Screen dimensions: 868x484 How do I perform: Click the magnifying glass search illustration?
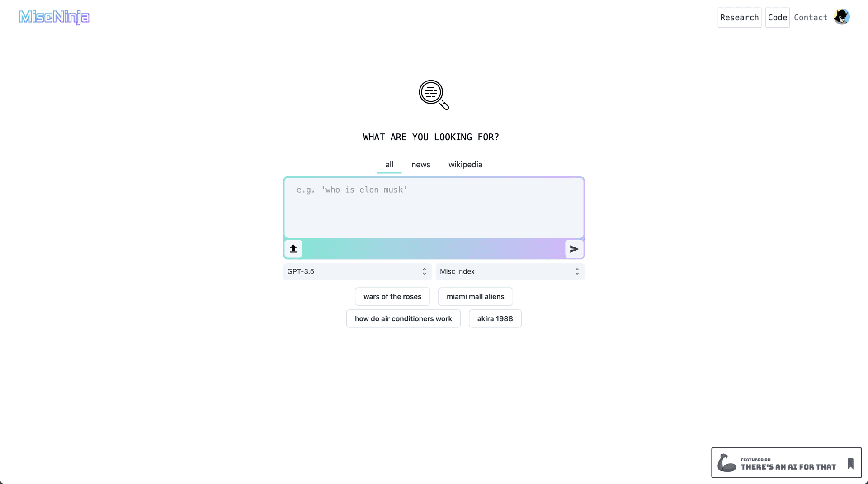click(x=434, y=95)
